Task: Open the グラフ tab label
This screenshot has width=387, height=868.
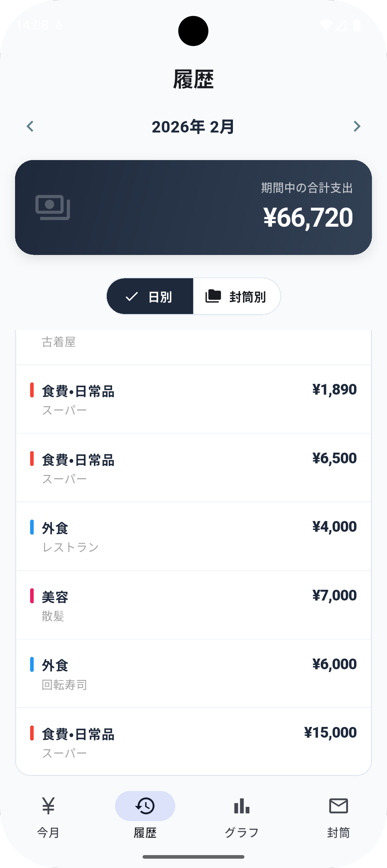Action: coord(242,833)
